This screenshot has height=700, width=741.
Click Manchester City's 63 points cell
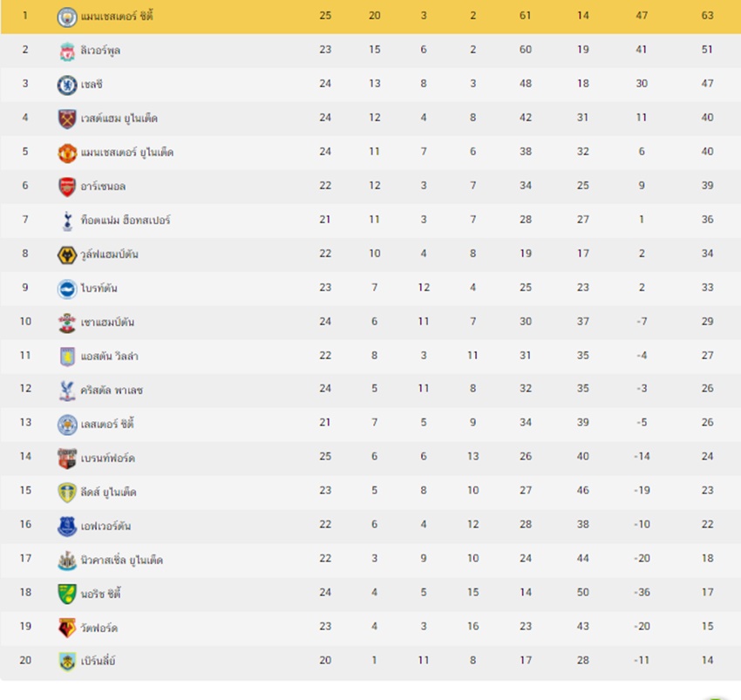click(707, 16)
